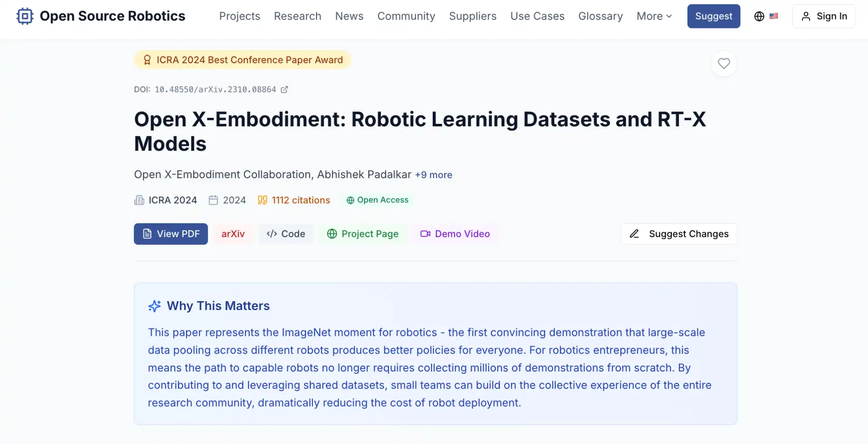This screenshot has height=444, width=868.
Task: Click the author names text line
Action: 273,174
